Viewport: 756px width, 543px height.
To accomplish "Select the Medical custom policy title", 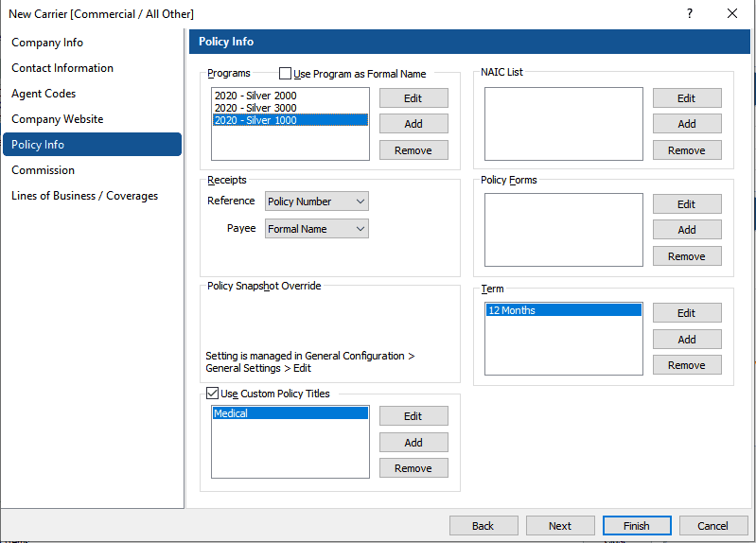I will coord(290,413).
